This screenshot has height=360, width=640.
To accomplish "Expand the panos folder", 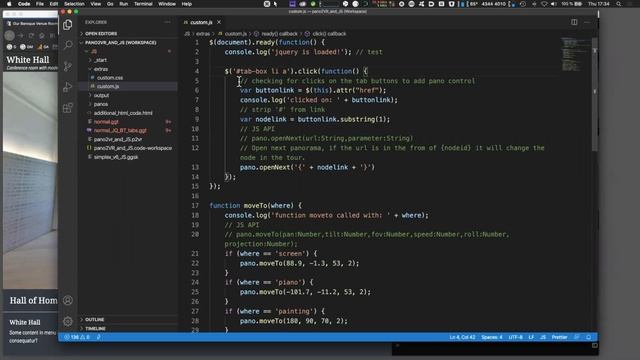I will 100,104.
